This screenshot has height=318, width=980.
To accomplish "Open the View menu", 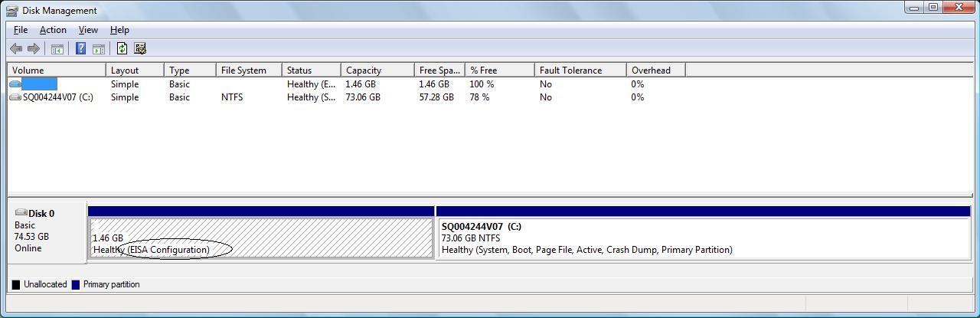I will pos(88,30).
